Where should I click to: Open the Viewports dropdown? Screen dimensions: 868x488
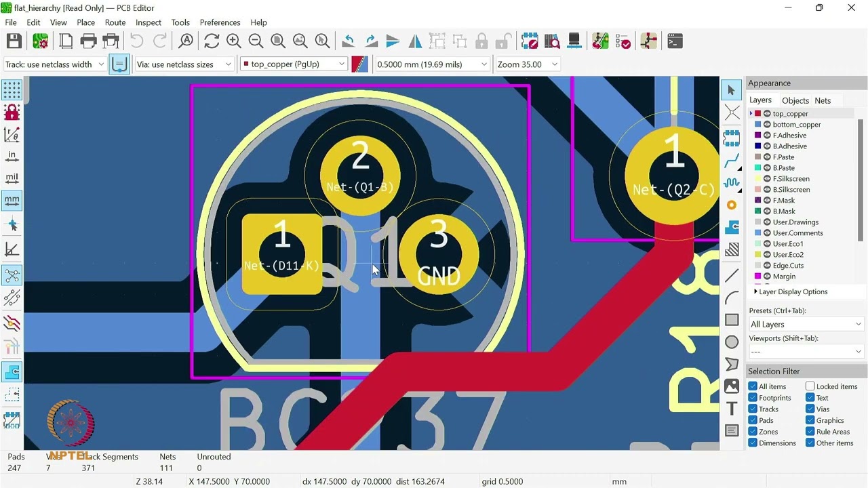pyautogui.click(x=806, y=352)
